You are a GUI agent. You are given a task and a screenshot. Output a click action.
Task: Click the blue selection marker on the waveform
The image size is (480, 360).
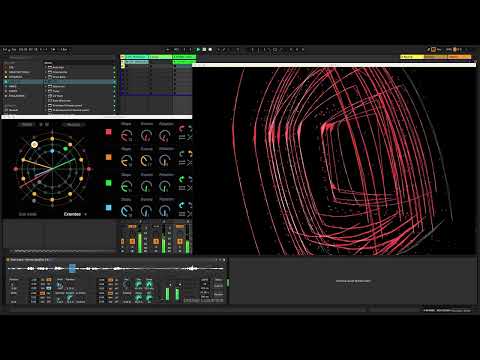[72, 268]
